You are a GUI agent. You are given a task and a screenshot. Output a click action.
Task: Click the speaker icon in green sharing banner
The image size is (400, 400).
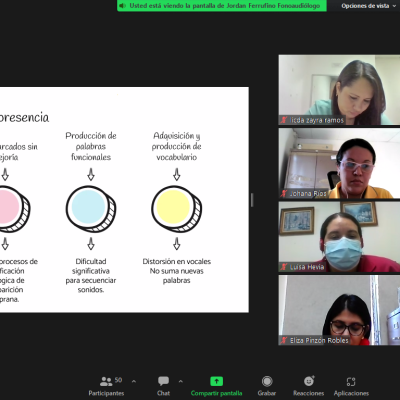[x=123, y=6]
